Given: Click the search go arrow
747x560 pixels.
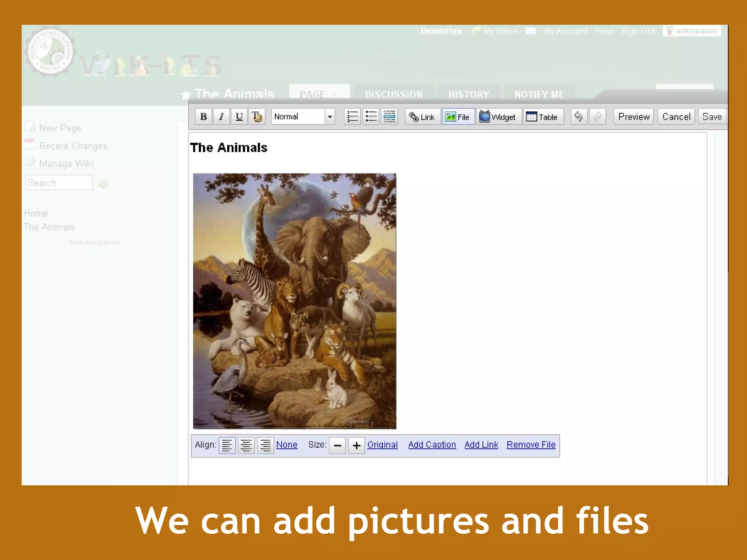Looking at the screenshot, I should (x=103, y=184).
